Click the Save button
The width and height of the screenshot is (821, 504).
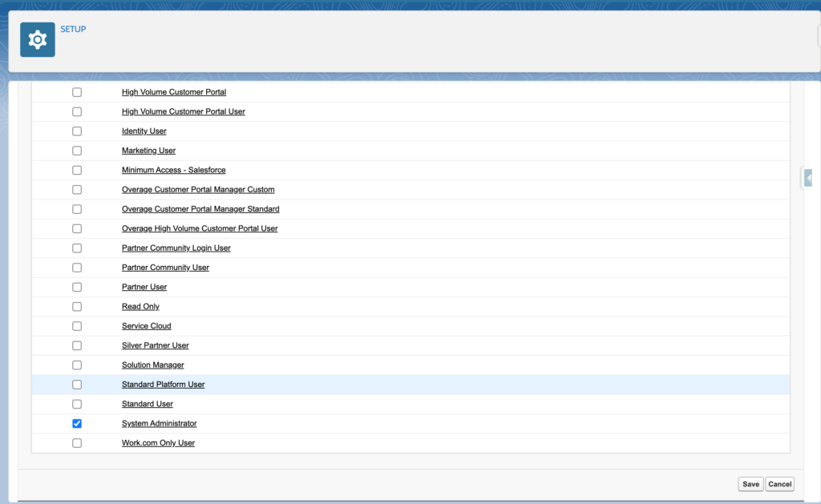(750, 483)
